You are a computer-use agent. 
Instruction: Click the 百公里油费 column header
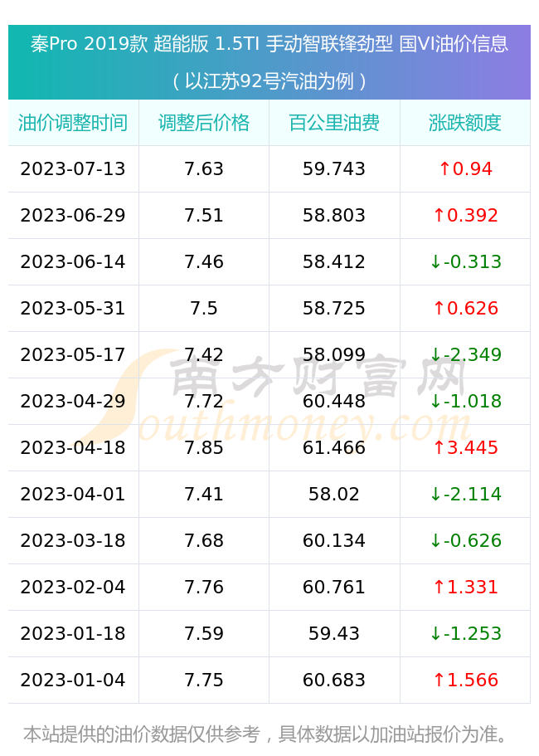pos(334,123)
